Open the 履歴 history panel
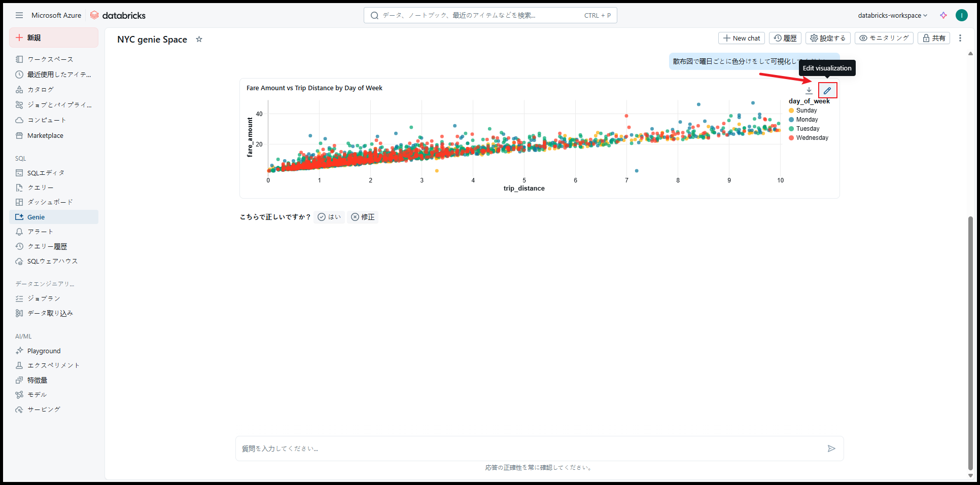Viewport: 980px width, 485px height. coord(785,38)
